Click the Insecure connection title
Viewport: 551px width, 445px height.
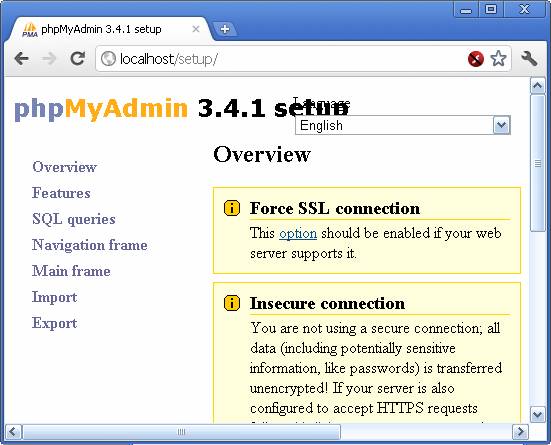(328, 303)
